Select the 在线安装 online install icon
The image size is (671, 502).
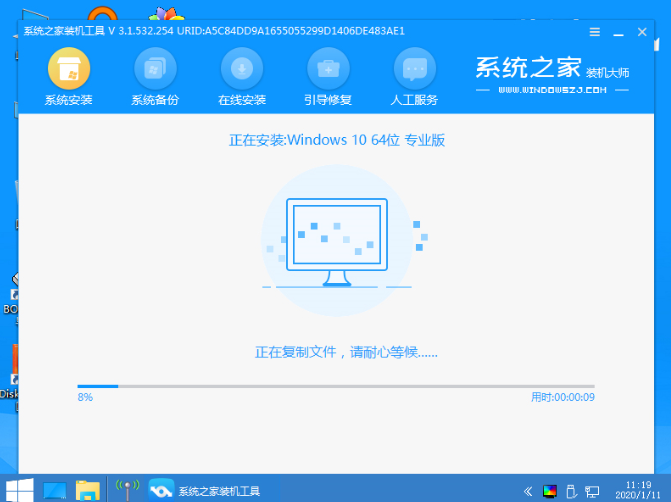pyautogui.click(x=241, y=77)
